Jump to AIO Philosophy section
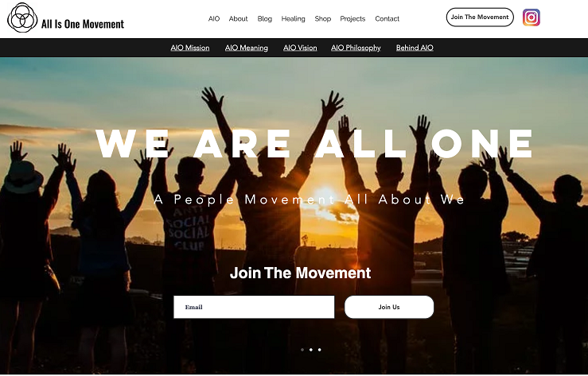Screen dimensions: 588x376 point(356,48)
